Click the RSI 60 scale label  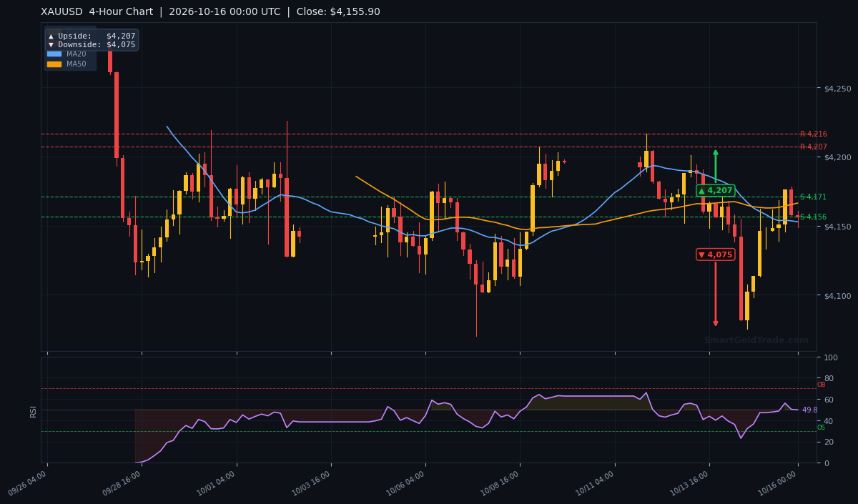click(x=829, y=400)
